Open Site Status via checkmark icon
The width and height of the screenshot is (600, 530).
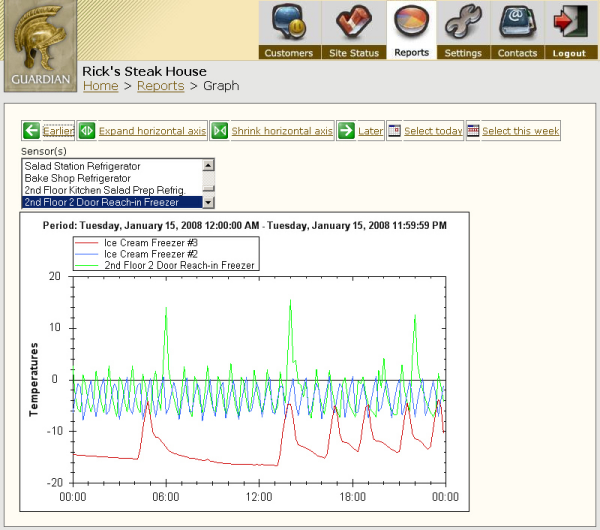click(353, 22)
